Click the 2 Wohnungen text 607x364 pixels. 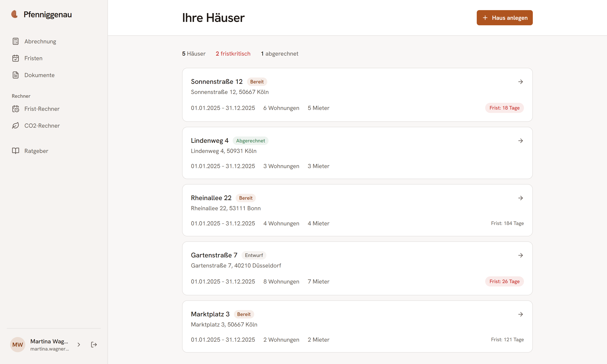[x=281, y=340]
